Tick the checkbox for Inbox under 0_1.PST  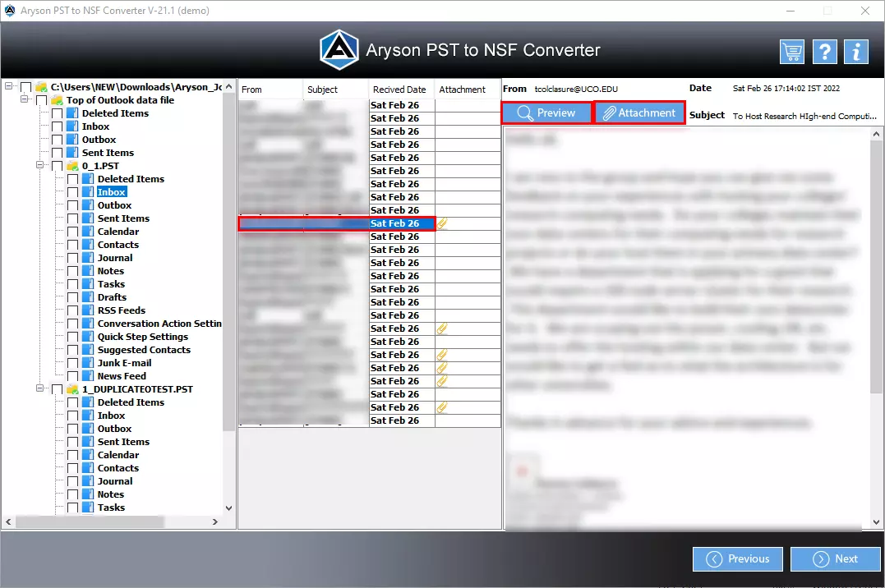tap(72, 192)
